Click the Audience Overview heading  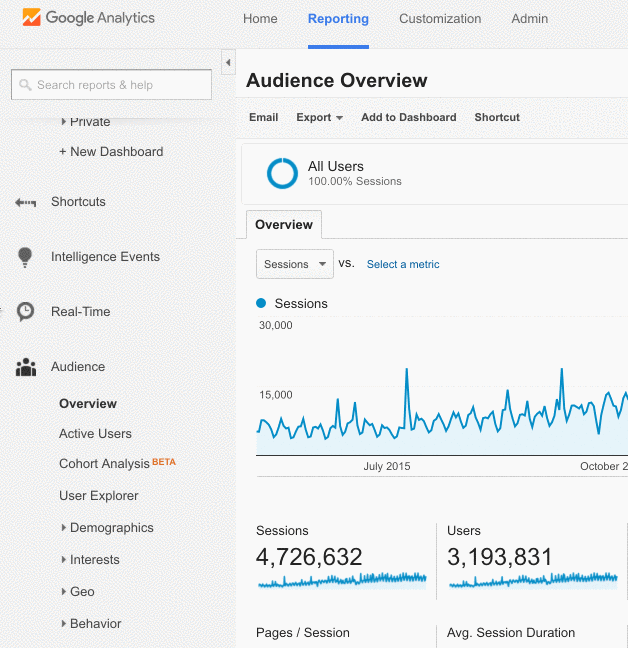(x=337, y=80)
